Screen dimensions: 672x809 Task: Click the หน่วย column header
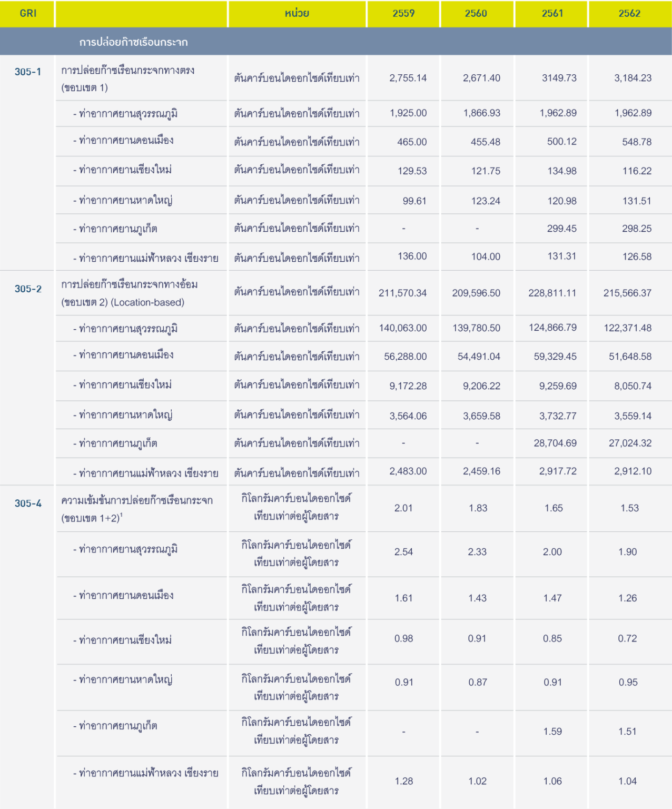coord(297,14)
